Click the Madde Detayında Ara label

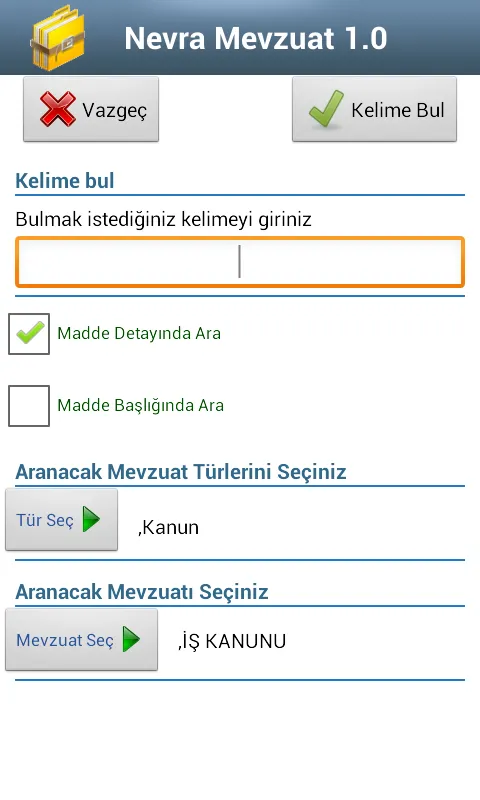(139, 333)
